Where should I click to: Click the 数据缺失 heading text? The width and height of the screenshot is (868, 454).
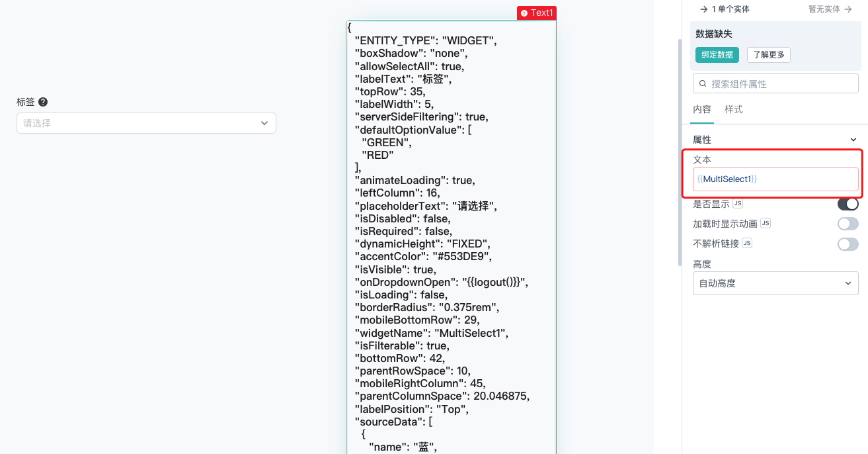(714, 34)
